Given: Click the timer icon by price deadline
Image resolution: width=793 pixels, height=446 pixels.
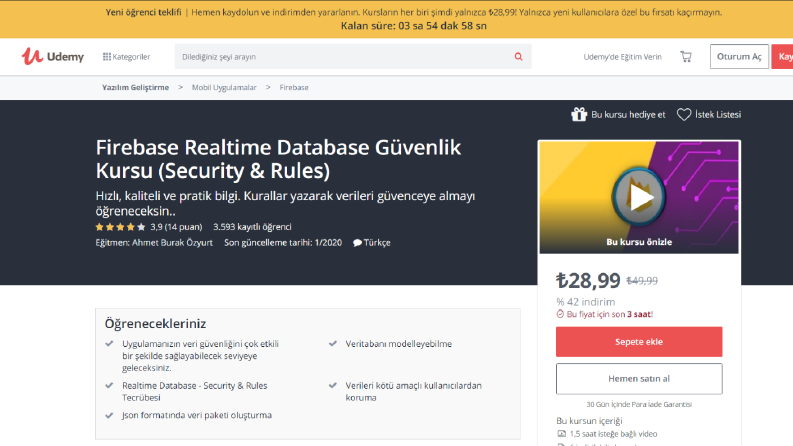Looking at the screenshot, I should click(560, 314).
